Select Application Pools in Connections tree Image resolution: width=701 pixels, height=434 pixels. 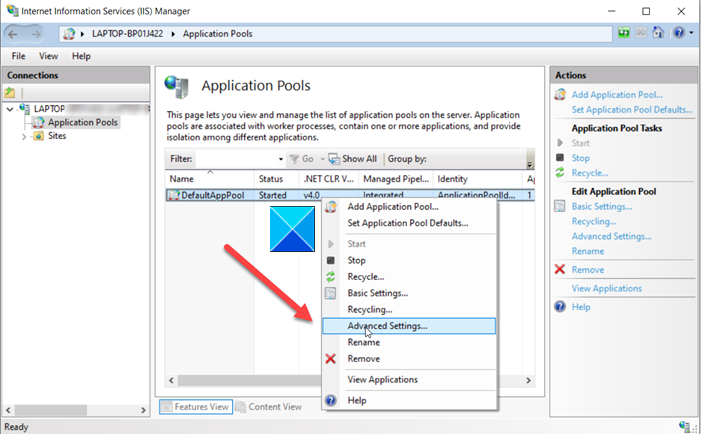tap(83, 122)
